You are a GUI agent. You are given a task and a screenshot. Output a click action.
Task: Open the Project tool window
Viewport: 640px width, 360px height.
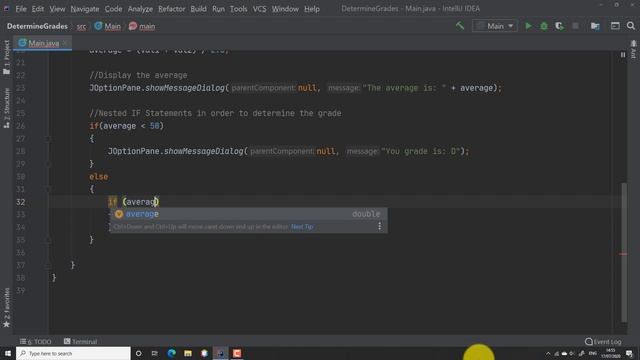coord(6,57)
